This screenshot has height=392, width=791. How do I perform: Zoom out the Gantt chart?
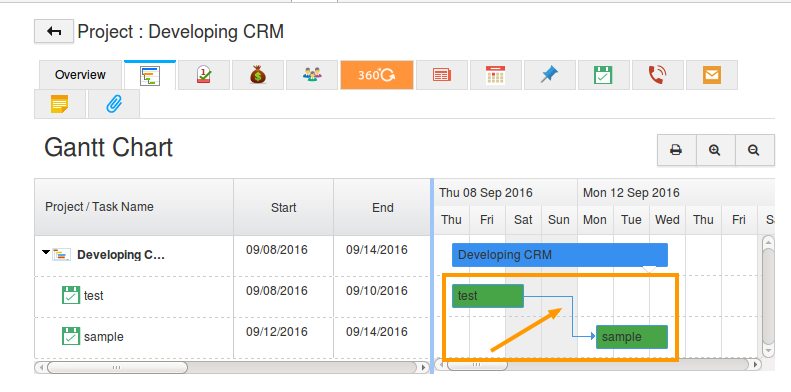click(x=754, y=150)
